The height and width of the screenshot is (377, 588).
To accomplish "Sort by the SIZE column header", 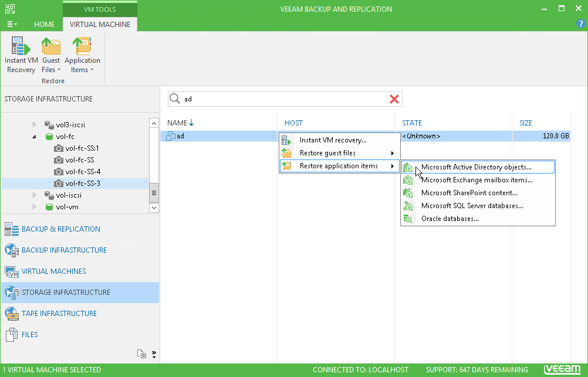I will [526, 123].
